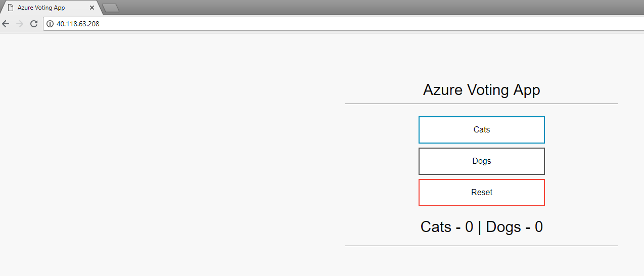Vote for Cats
This screenshot has height=276, width=644.
tap(481, 130)
